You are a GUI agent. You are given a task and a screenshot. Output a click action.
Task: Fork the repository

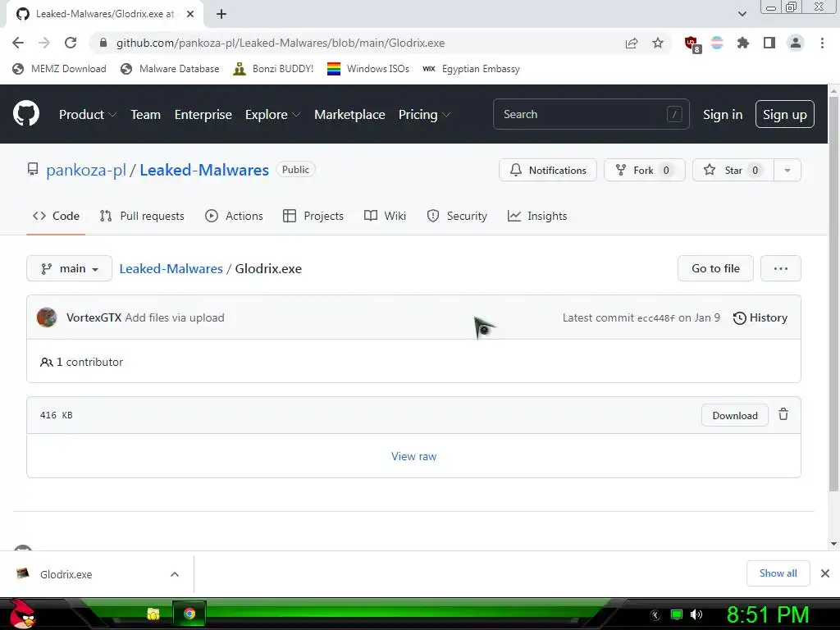click(x=645, y=170)
